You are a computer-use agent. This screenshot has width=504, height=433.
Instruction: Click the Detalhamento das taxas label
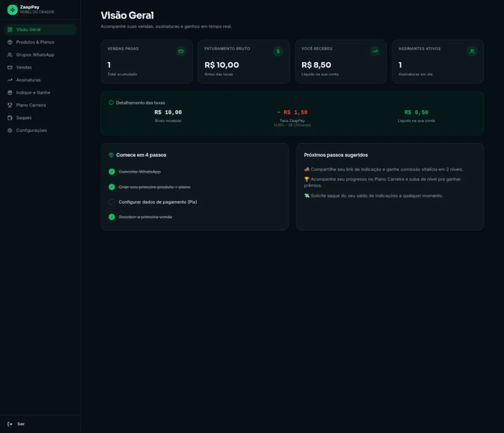[141, 103]
